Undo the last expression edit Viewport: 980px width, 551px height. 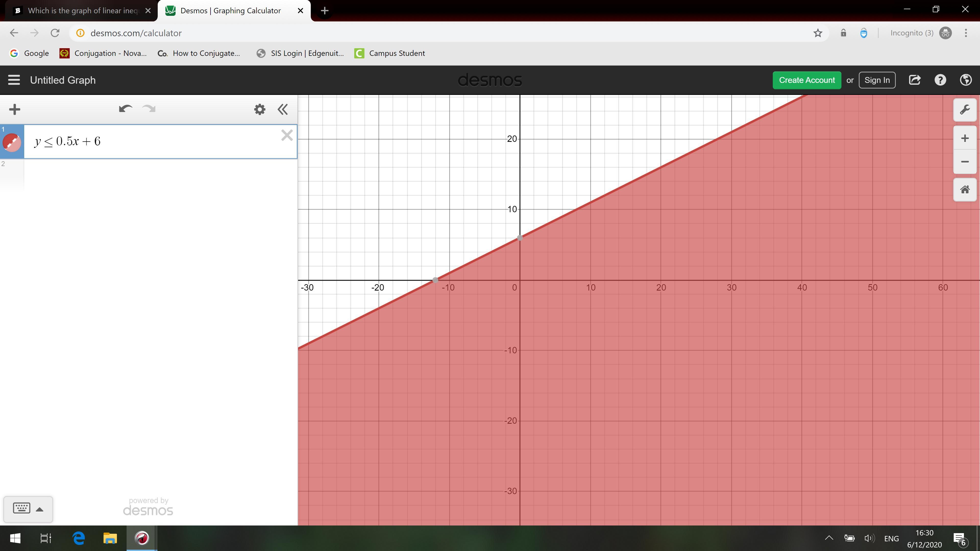(x=126, y=109)
